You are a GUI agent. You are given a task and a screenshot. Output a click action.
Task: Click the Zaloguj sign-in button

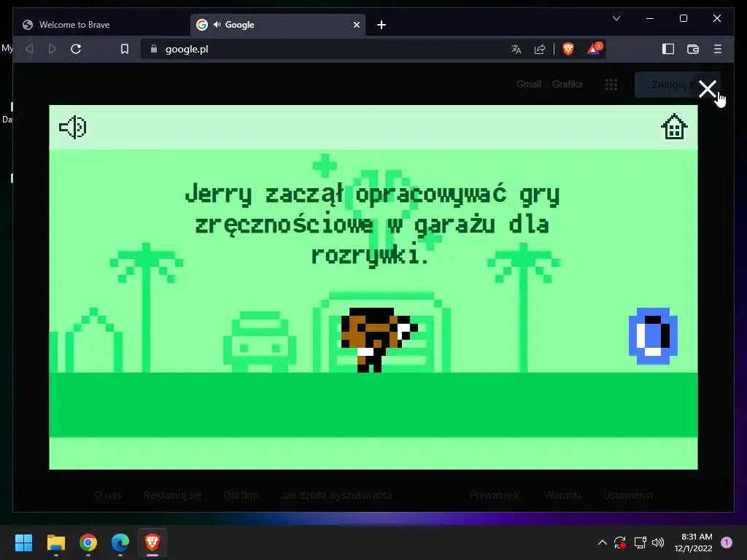point(667,85)
